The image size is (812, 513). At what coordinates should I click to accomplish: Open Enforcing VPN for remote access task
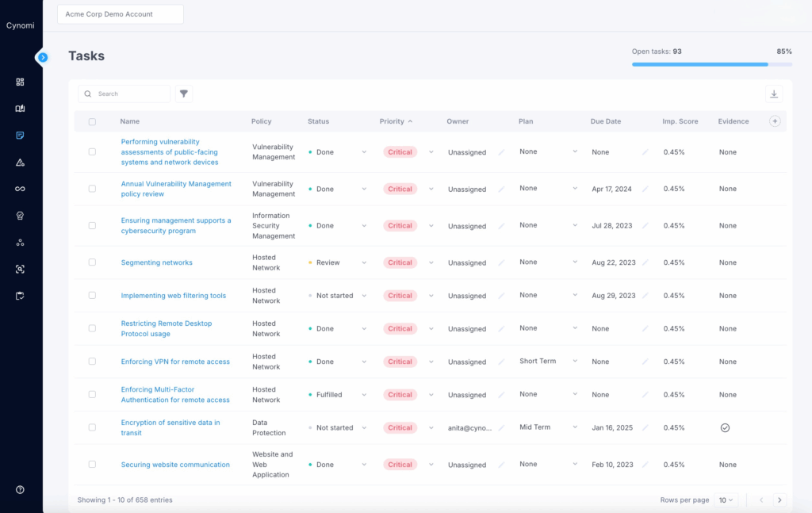[x=175, y=362]
